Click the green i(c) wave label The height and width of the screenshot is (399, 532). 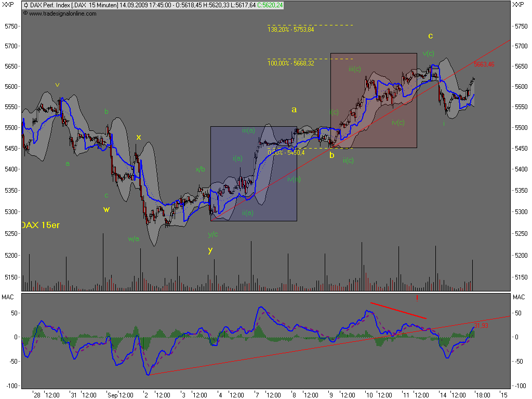334,112
